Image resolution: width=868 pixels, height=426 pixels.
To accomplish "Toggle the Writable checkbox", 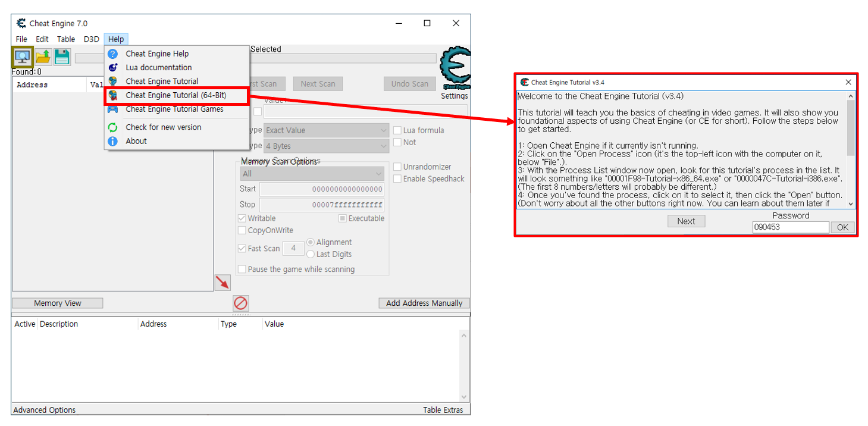I will [242, 218].
